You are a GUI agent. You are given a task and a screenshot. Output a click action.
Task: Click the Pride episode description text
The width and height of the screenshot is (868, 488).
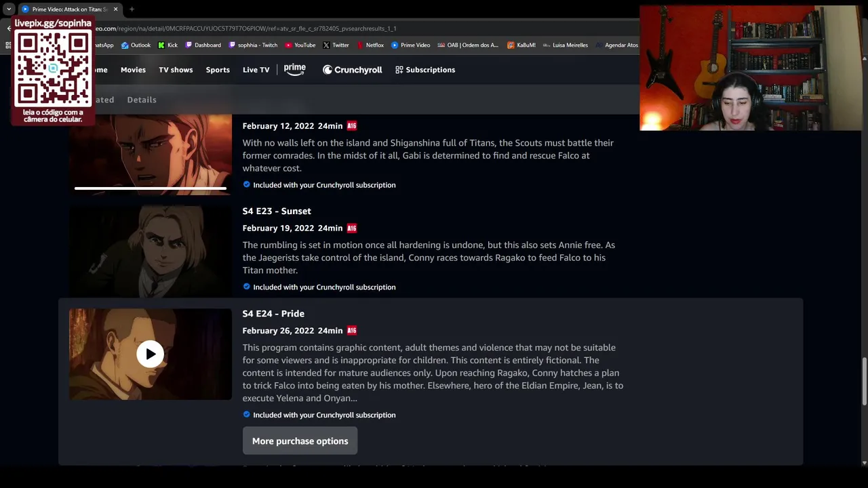(x=433, y=373)
